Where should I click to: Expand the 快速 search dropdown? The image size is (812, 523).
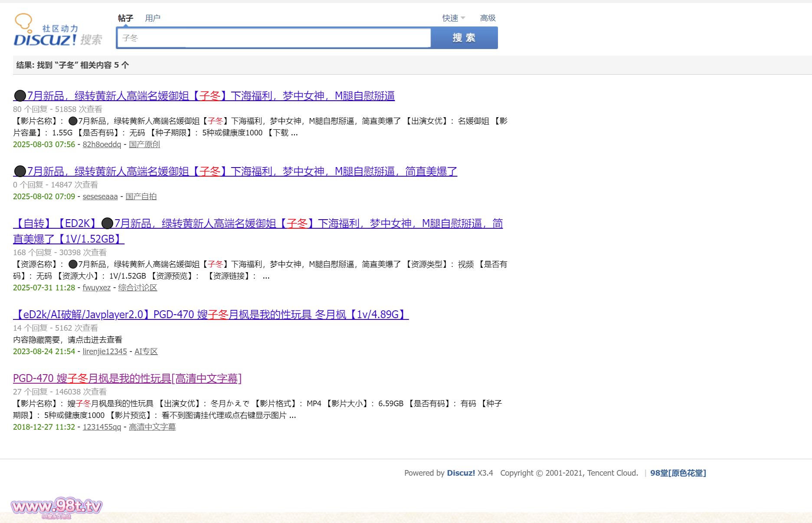(453, 18)
